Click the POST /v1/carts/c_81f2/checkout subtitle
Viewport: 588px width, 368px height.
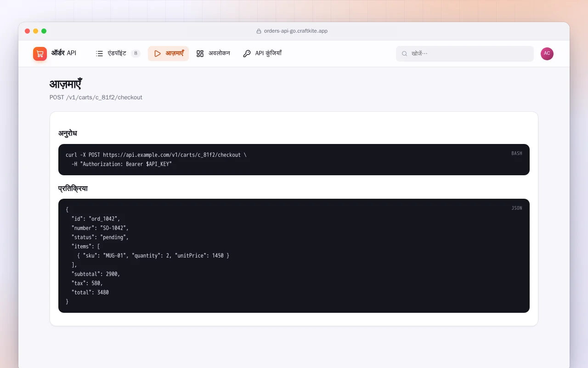point(96,98)
